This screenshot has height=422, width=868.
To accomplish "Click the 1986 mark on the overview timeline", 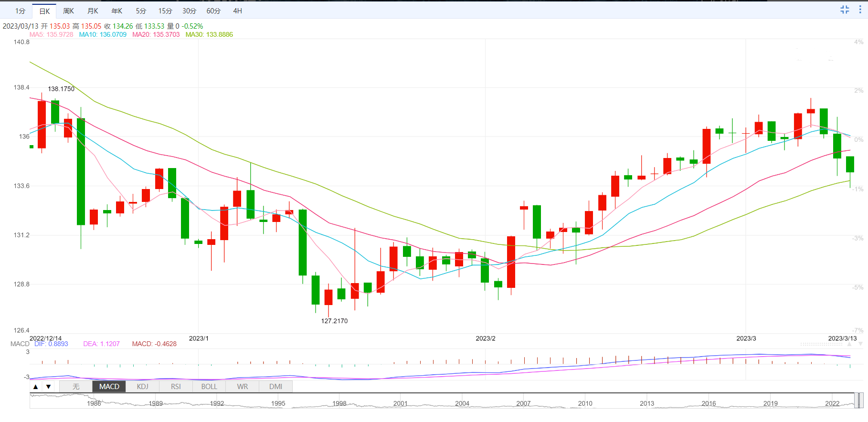I will (x=94, y=403).
